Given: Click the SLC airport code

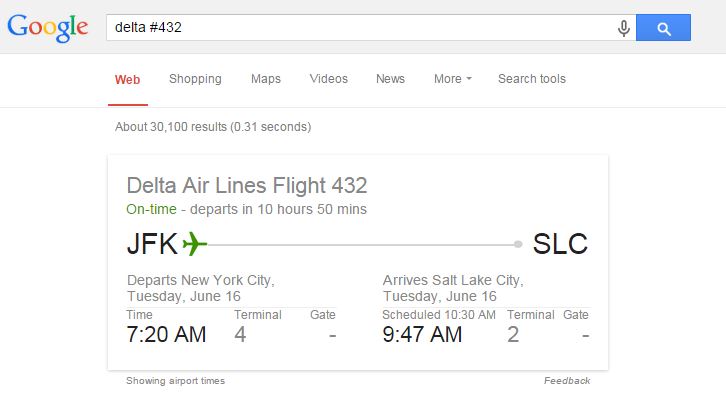Looking at the screenshot, I should (560, 244).
